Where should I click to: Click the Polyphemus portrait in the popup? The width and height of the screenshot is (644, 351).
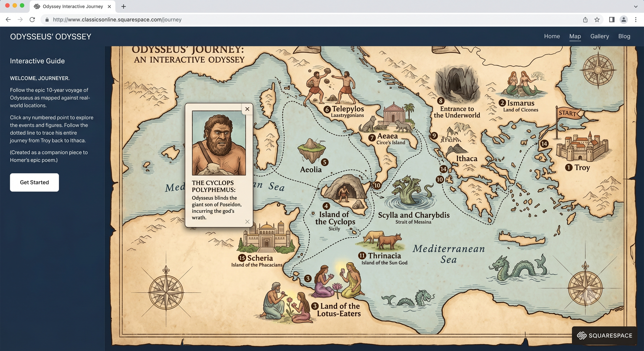[219, 143]
